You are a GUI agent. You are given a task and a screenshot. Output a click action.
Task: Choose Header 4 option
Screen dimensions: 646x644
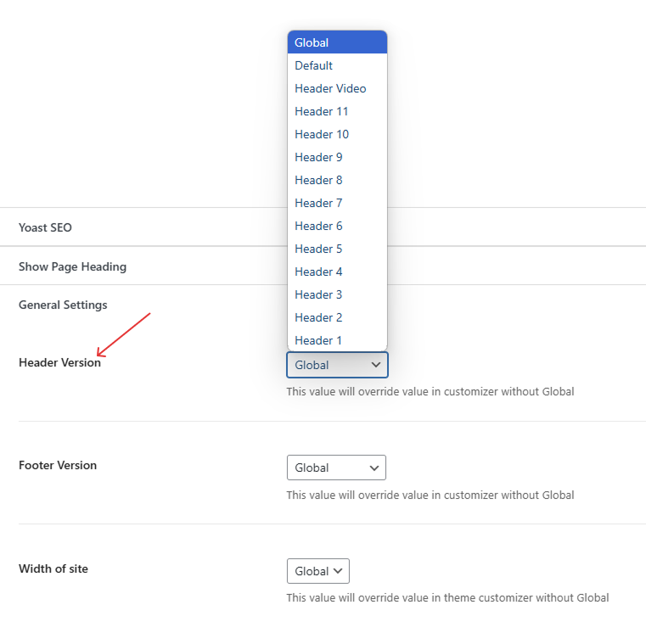336,272
